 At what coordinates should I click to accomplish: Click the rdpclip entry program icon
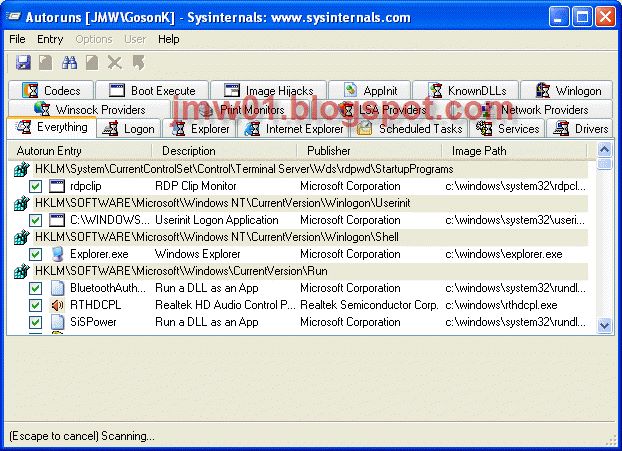[57, 186]
